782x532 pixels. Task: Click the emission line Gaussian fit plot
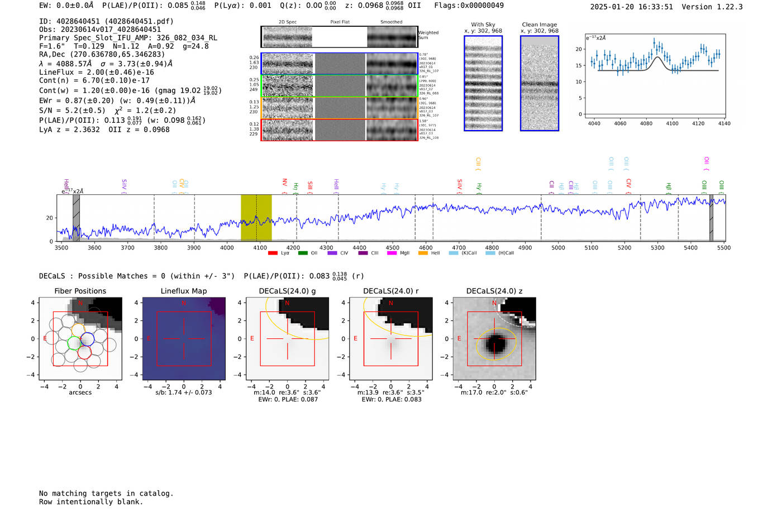[655, 76]
